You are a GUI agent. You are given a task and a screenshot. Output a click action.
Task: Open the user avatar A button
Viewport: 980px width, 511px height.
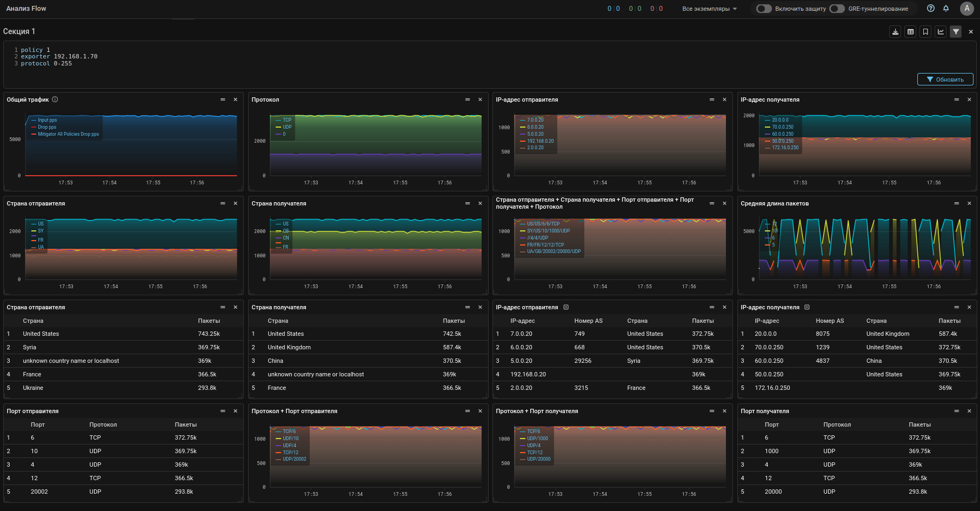[x=966, y=9]
